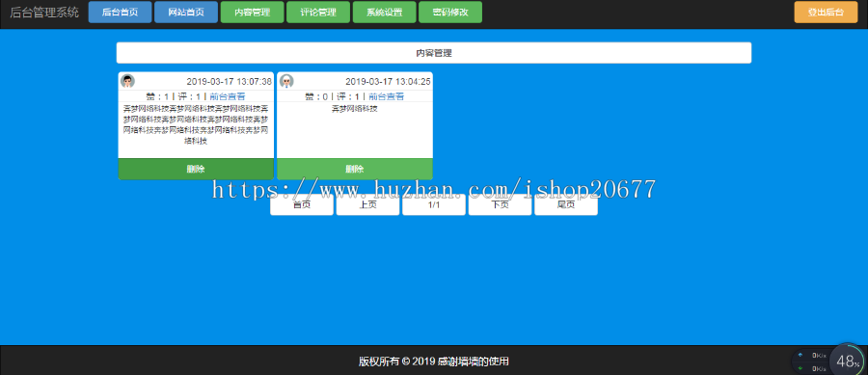This screenshot has width=868, height=375.
Task: Click the avatar on the 13:04:25 post card
Action: click(286, 81)
